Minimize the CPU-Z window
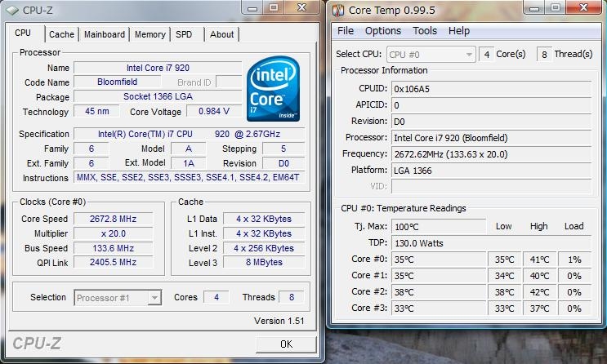607x364 pixels. 252,7
